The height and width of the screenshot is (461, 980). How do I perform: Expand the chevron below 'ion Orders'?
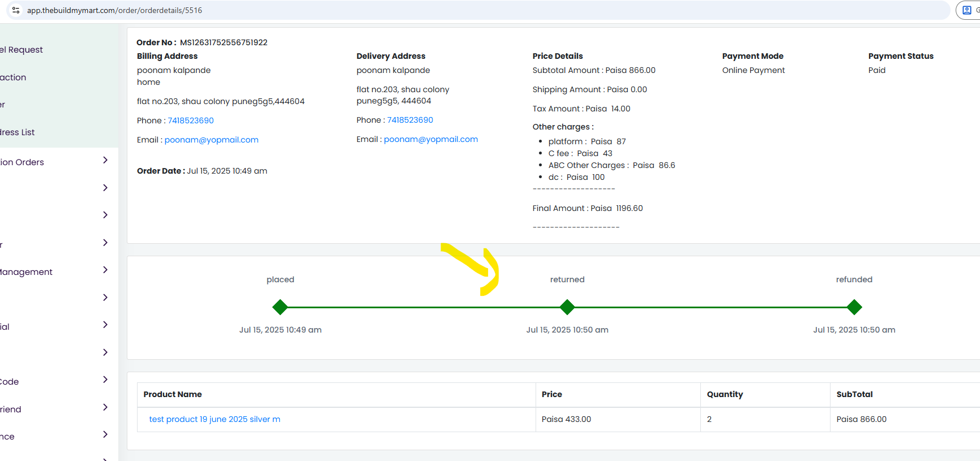pos(105,188)
